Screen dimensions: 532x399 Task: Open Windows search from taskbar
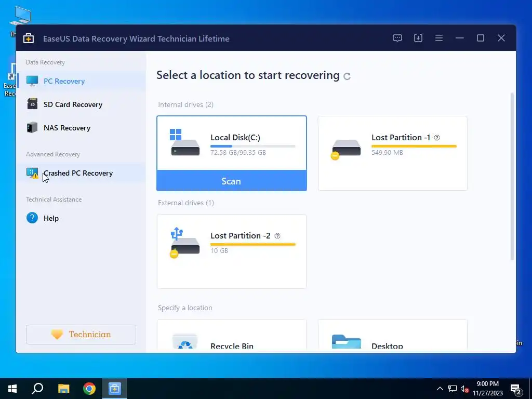pos(37,389)
